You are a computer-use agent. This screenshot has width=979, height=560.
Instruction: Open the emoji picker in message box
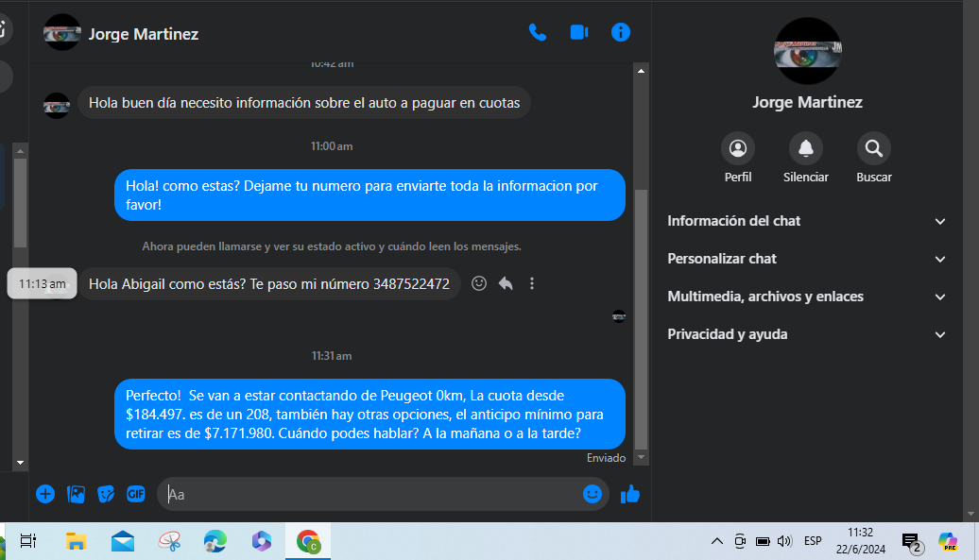(593, 493)
